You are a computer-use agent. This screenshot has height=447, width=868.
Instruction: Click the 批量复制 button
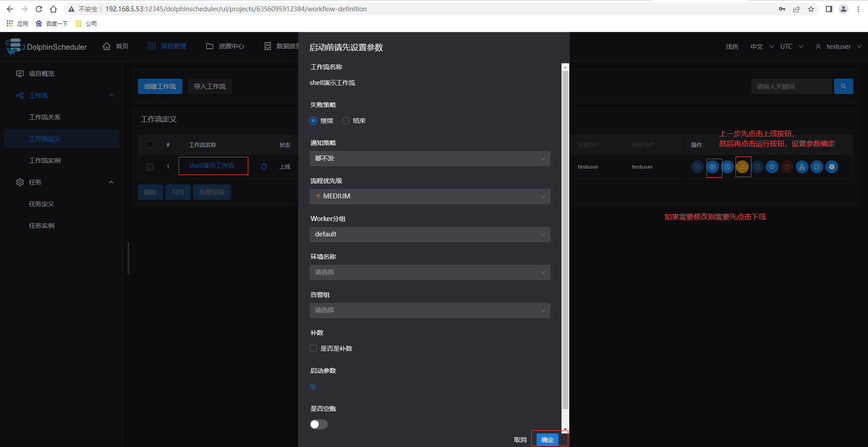point(212,192)
